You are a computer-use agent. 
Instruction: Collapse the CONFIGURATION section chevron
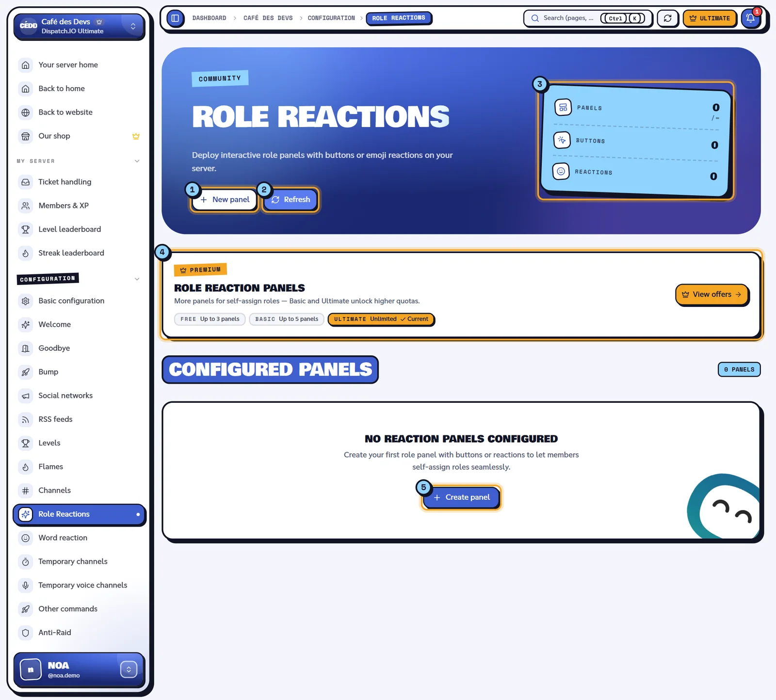[x=137, y=279]
